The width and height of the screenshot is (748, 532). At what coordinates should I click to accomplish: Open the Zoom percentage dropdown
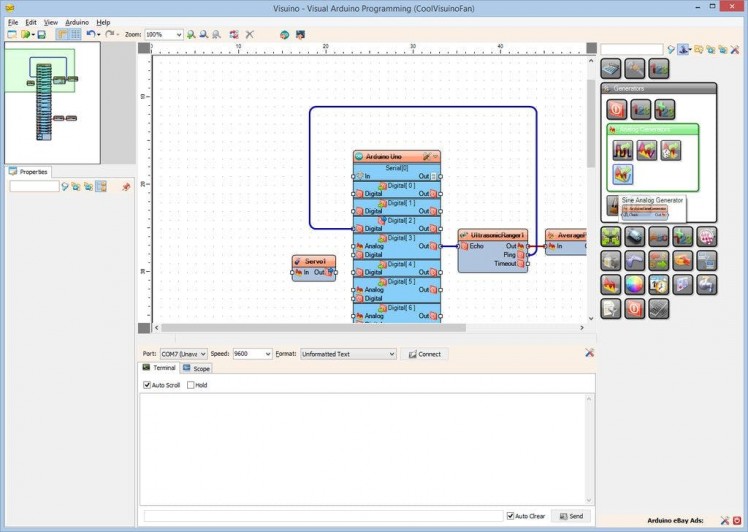[178, 34]
